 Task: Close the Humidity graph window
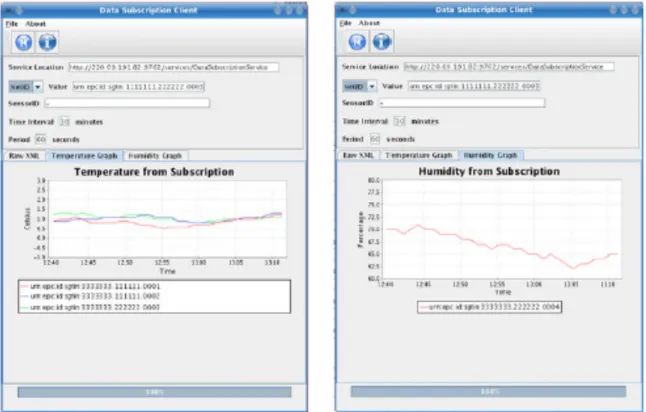(635, 9)
